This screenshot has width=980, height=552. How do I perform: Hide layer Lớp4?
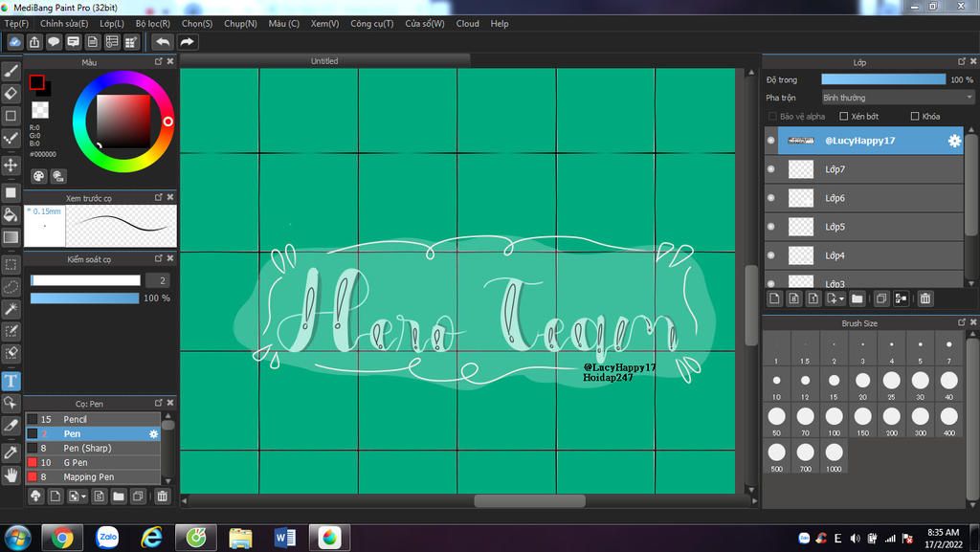(770, 255)
